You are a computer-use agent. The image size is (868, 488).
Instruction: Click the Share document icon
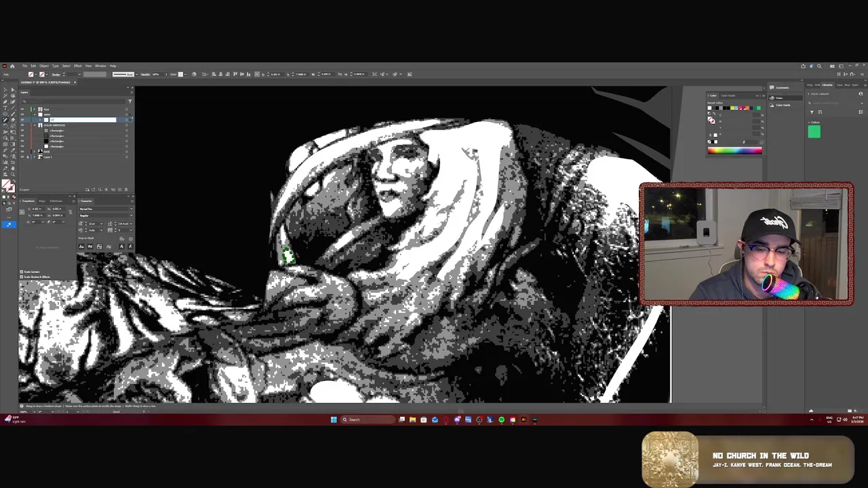(803, 66)
